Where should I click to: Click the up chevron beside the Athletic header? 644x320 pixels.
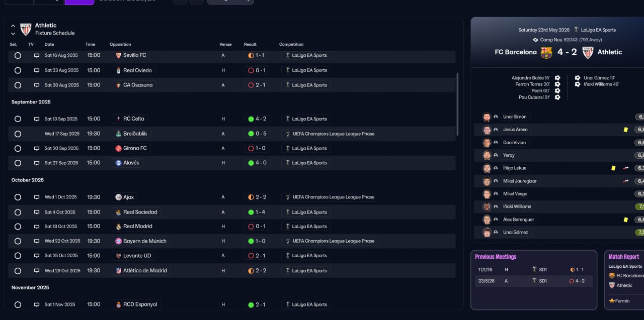(13, 26)
